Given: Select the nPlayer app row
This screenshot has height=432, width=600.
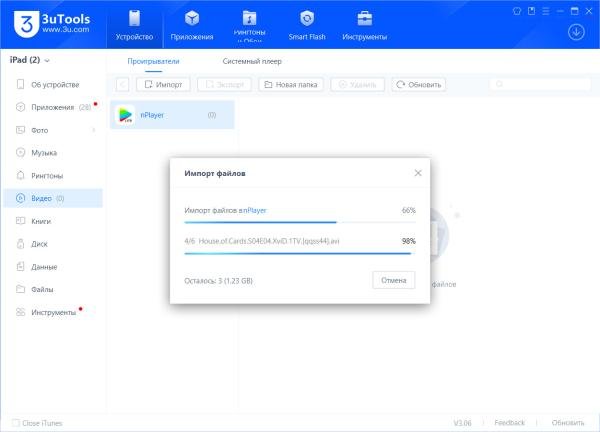Looking at the screenshot, I should pyautogui.click(x=172, y=115).
